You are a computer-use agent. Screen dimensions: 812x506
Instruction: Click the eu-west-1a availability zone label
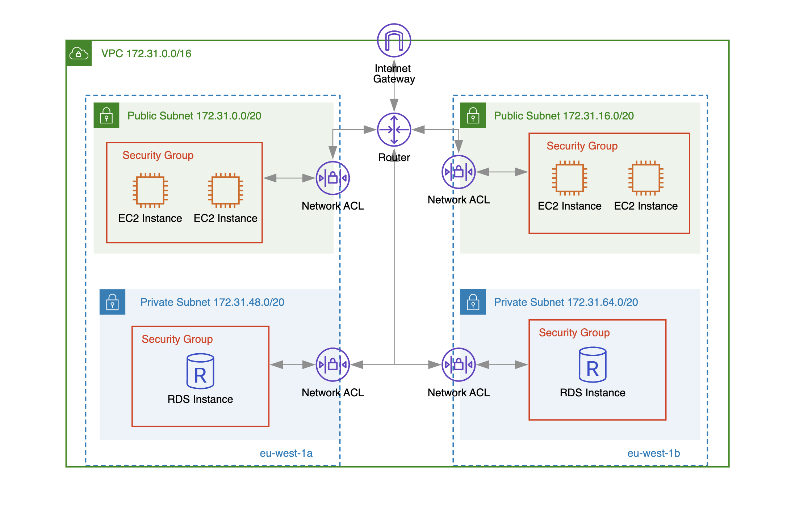[286, 453]
